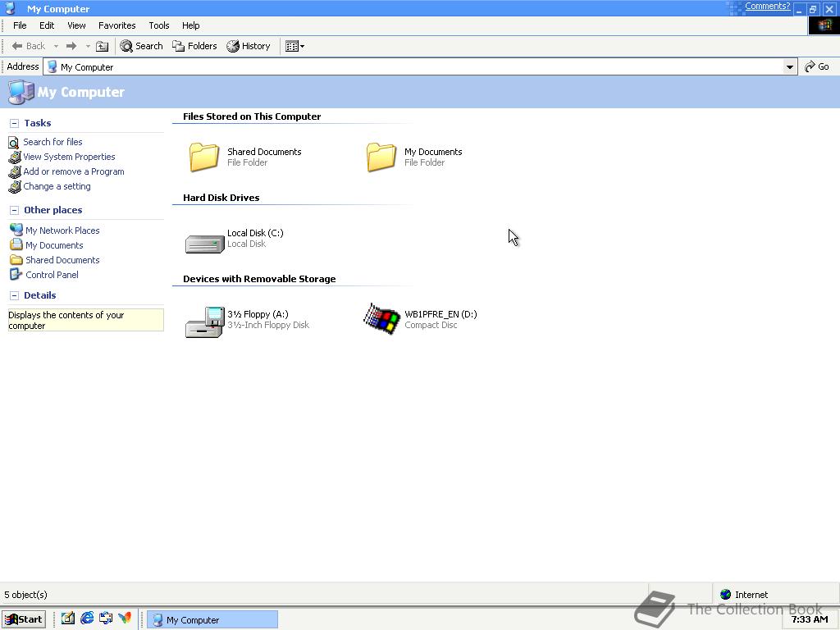Click the View System Properties icon
Image resolution: width=840 pixels, height=630 pixels.
(x=15, y=157)
